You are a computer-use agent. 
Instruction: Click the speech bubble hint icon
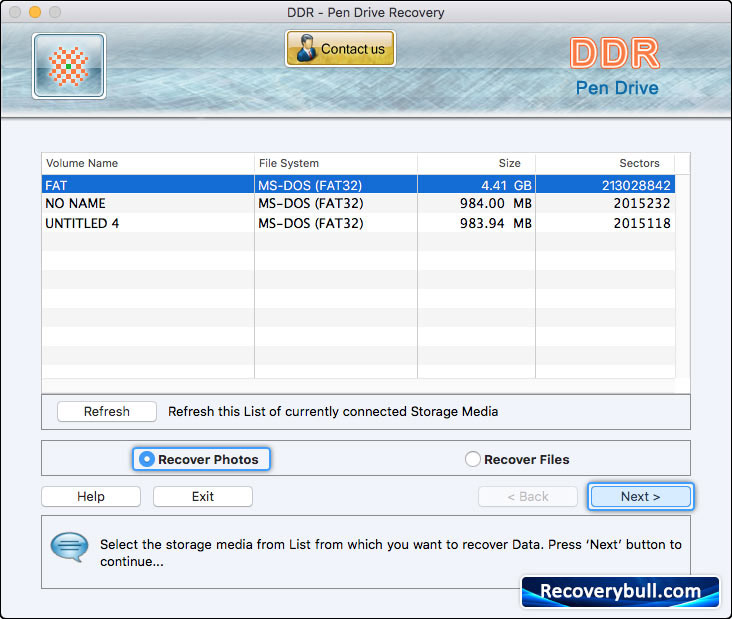[70, 547]
